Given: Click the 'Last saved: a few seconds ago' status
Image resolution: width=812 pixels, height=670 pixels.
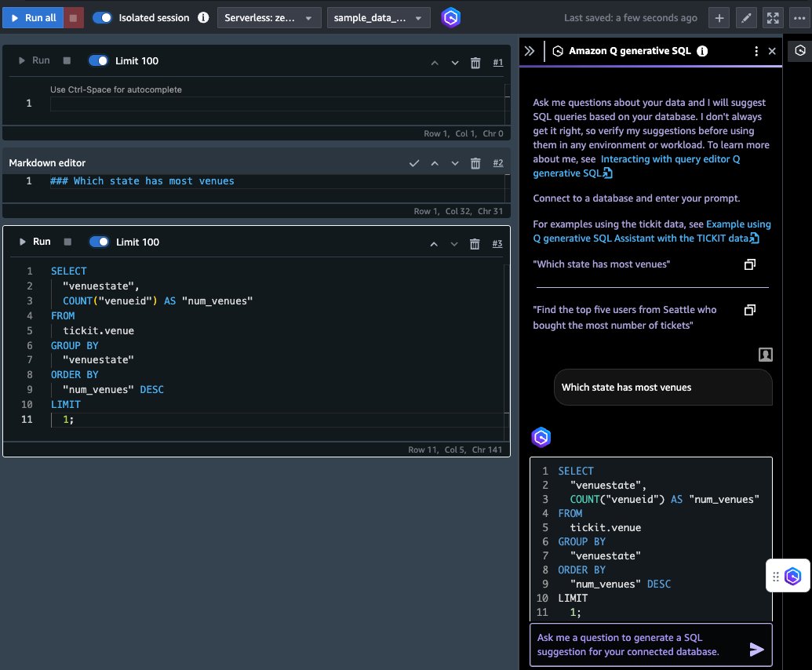Looking at the screenshot, I should point(630,17).
